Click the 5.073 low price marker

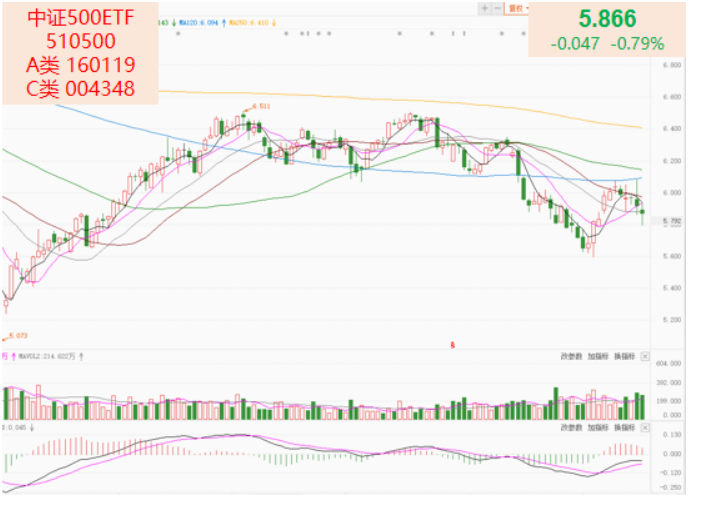pyautogui.click(x=18, y=336)
